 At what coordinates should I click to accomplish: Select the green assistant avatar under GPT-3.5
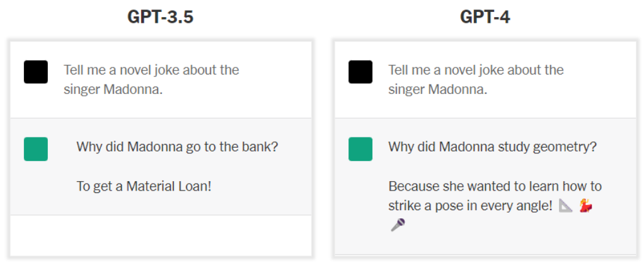tap(36, 149)
